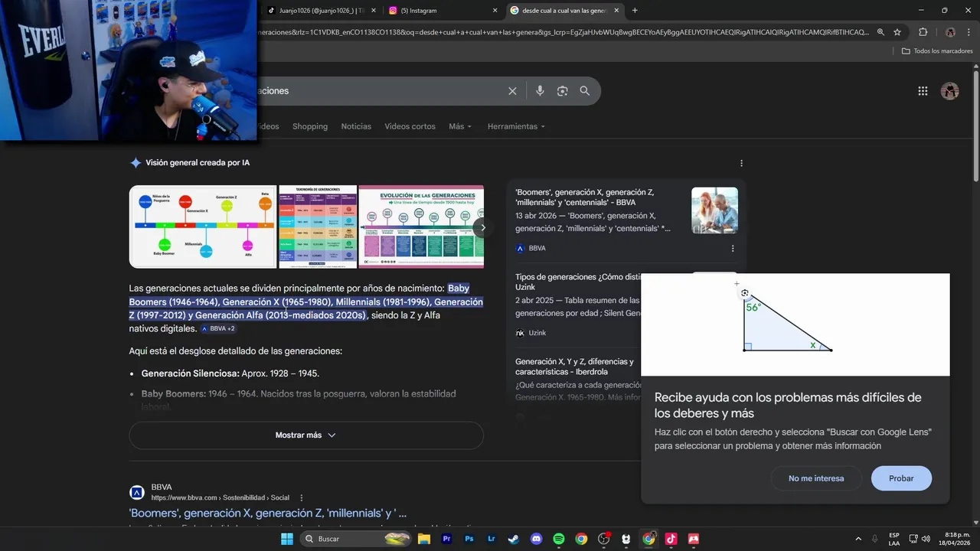Switch to the TikTok Juanjo1026 browser tab
The image size is (980, 551).
point(320,11)
